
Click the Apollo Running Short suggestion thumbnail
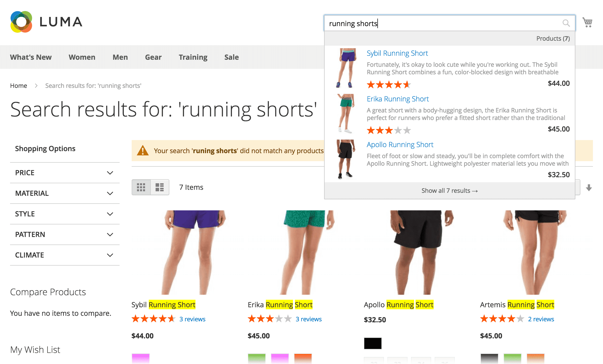click(345, 158)
